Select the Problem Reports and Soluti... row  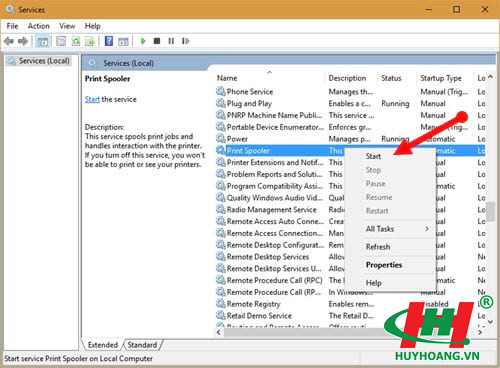coord(350,174)
